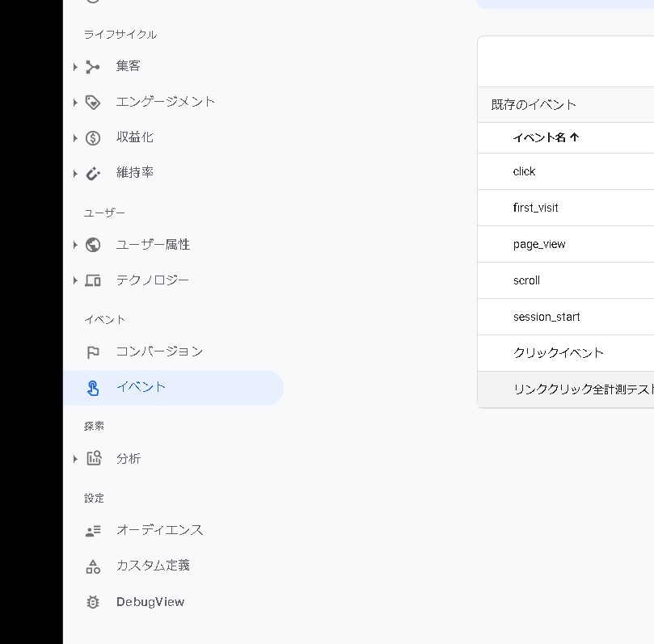Select the イベント menu item
Viewport: 654px width, 644px height.
pyautogui.click(x=141, y=387)
